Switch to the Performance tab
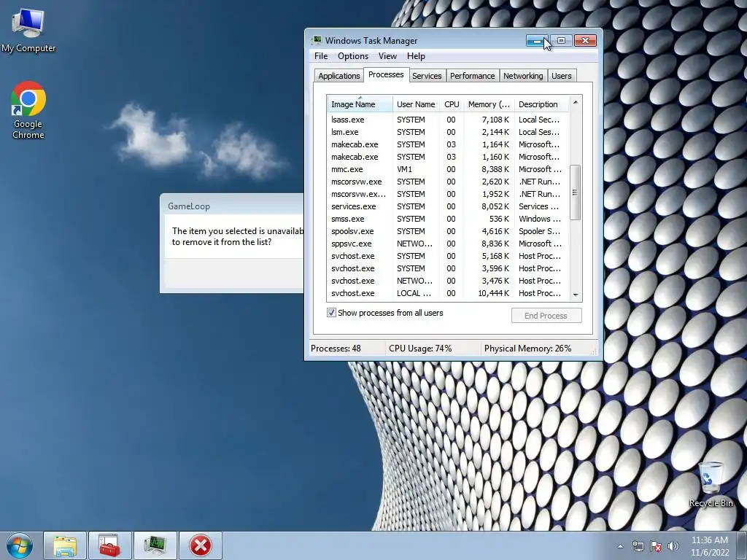The image size is (747, 560). pyautogui.click(x=473, y=76)
